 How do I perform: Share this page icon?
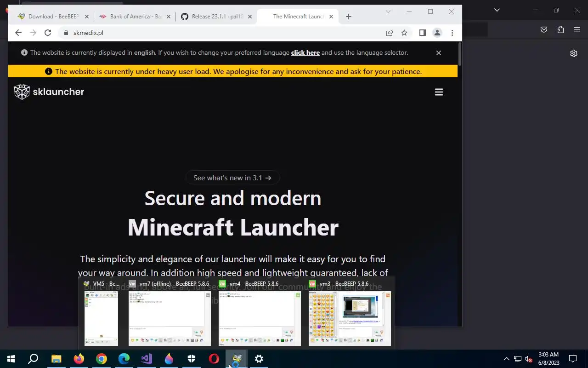pyautogui.click(x=390, y=33)
